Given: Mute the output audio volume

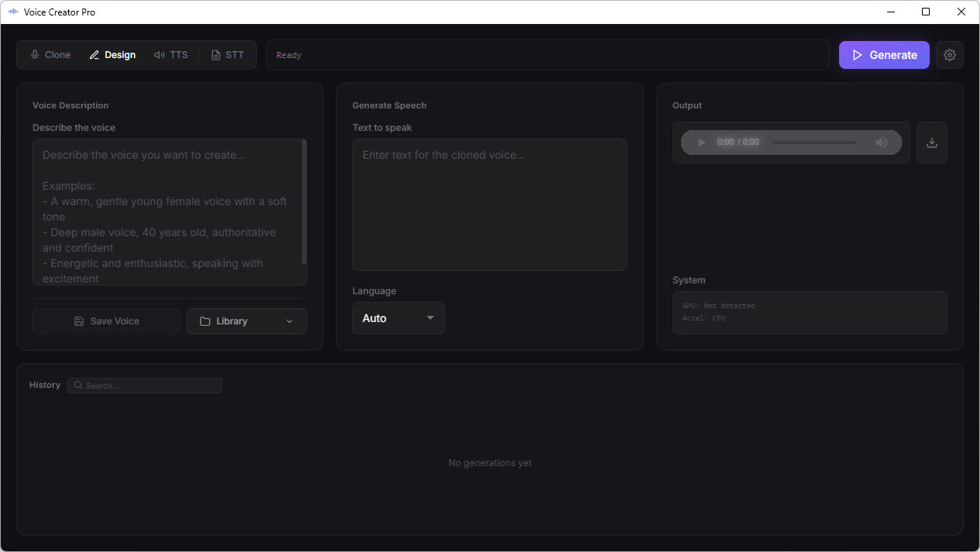Looking at the screenshot, I should click(x=882, y=142).
